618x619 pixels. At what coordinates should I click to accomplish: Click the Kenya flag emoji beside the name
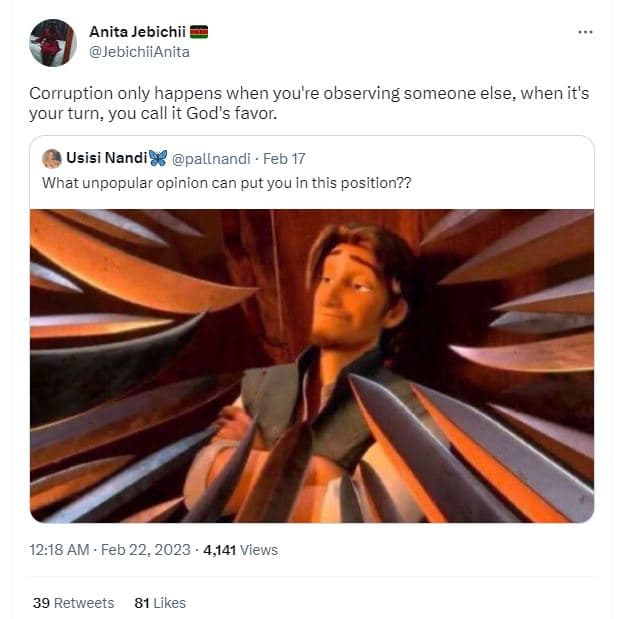[x=197, y=32]
